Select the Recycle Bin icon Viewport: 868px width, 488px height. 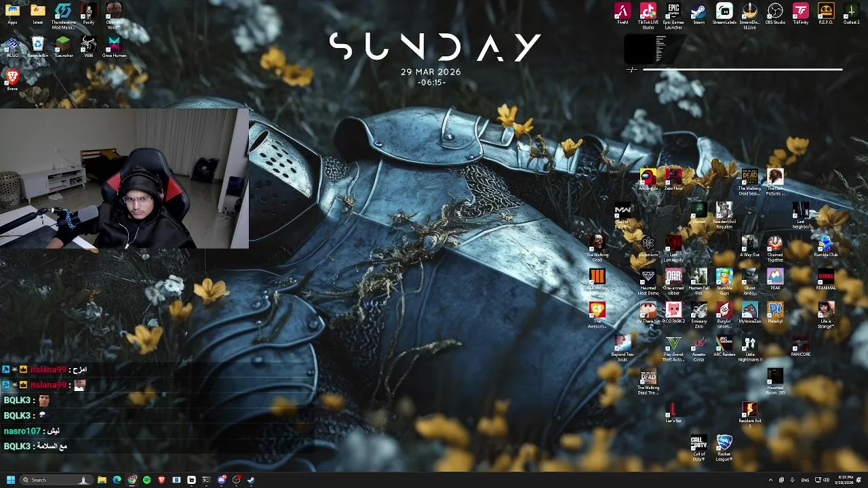(38, 47)
